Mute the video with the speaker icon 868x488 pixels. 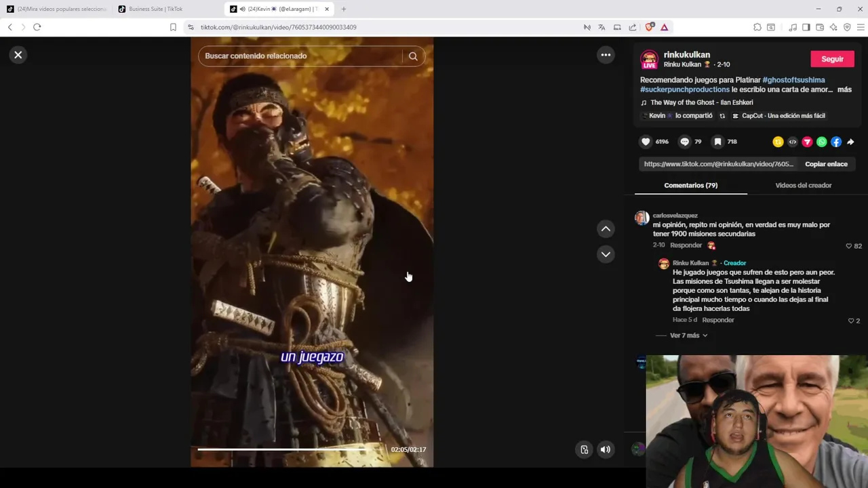(x=606, y=449)
